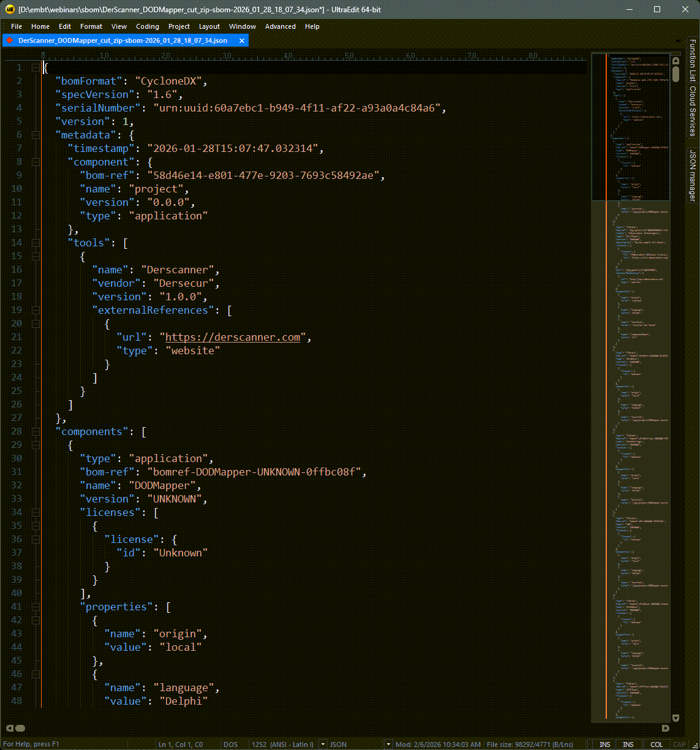Collapse the component object on line 29
Image resolution: width=700 pixels, height=750 pixels.
[x=36, y=445]
